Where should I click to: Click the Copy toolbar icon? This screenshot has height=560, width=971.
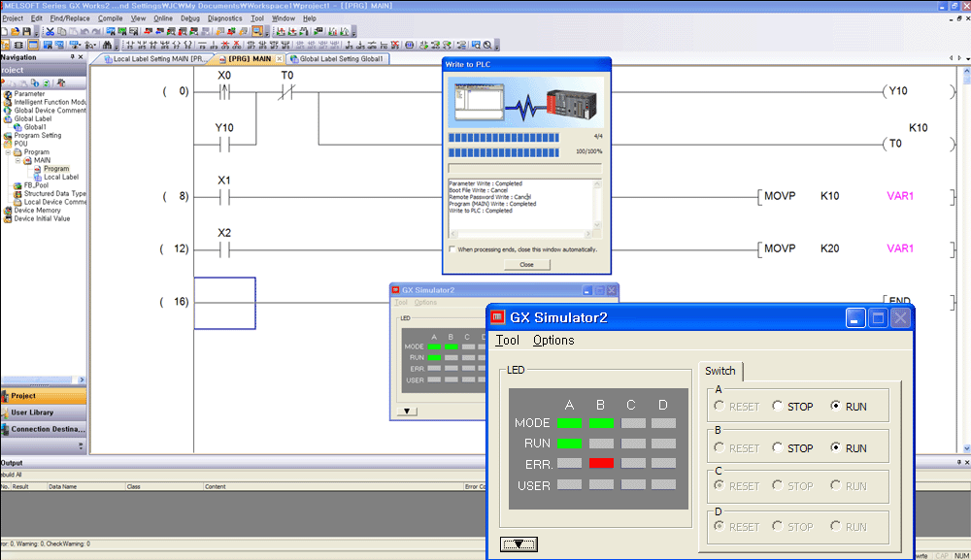[61, 32]
